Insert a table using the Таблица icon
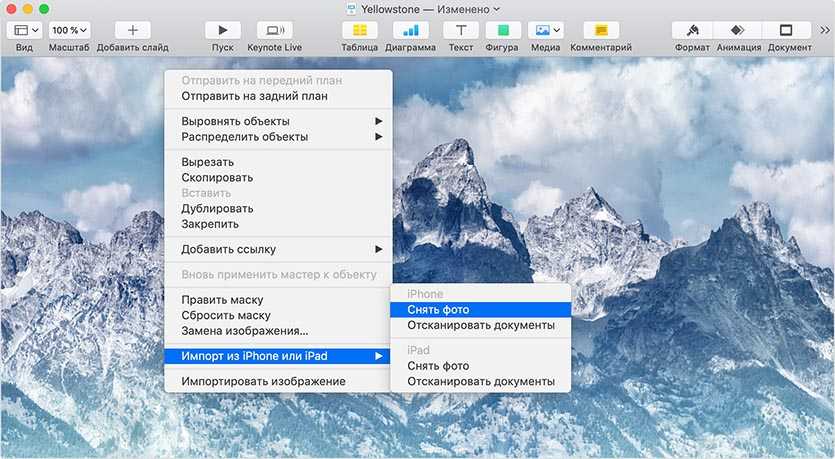 point(359,30)
